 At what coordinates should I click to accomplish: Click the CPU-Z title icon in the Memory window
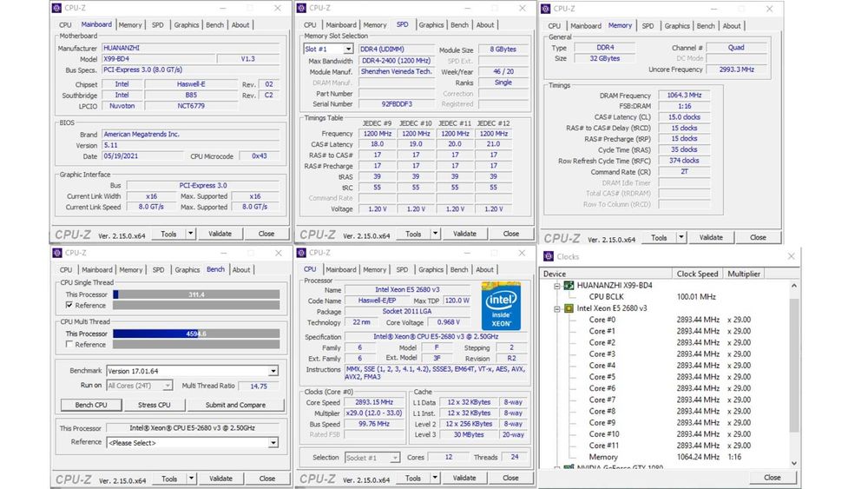(x=546, y=9)
